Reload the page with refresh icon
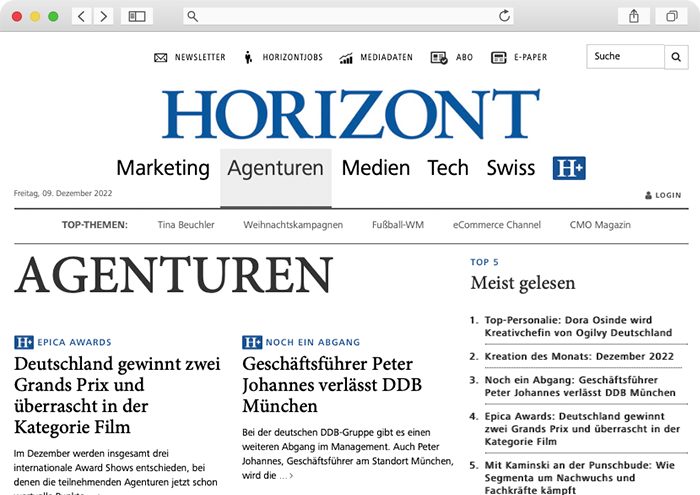700x495 pixels. 504,16
